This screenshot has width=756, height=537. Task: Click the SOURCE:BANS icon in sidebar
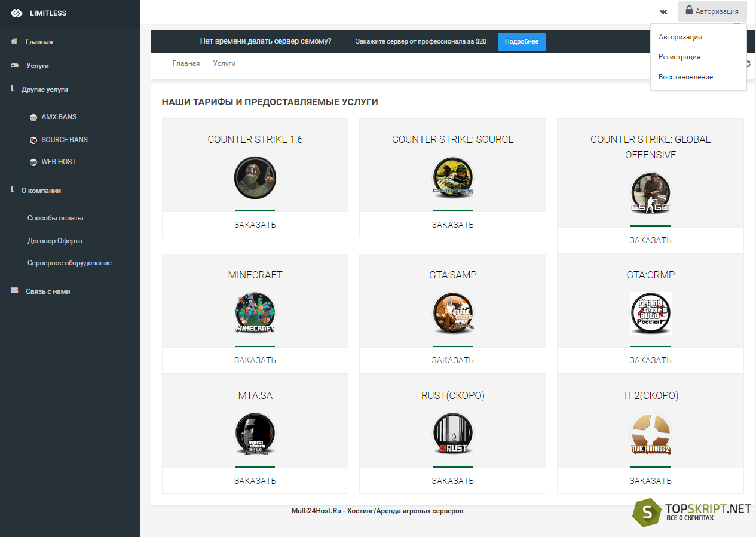pos(33,140)
